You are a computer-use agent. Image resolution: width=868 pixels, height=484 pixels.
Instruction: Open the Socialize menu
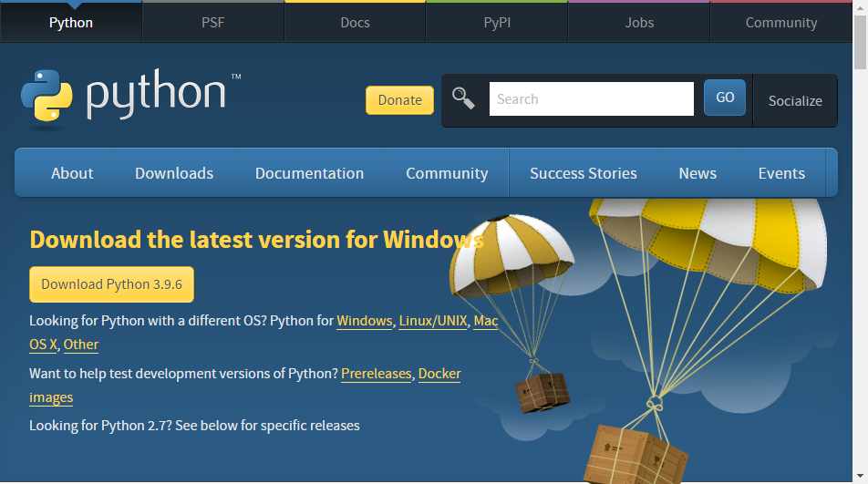pos(795,100)
